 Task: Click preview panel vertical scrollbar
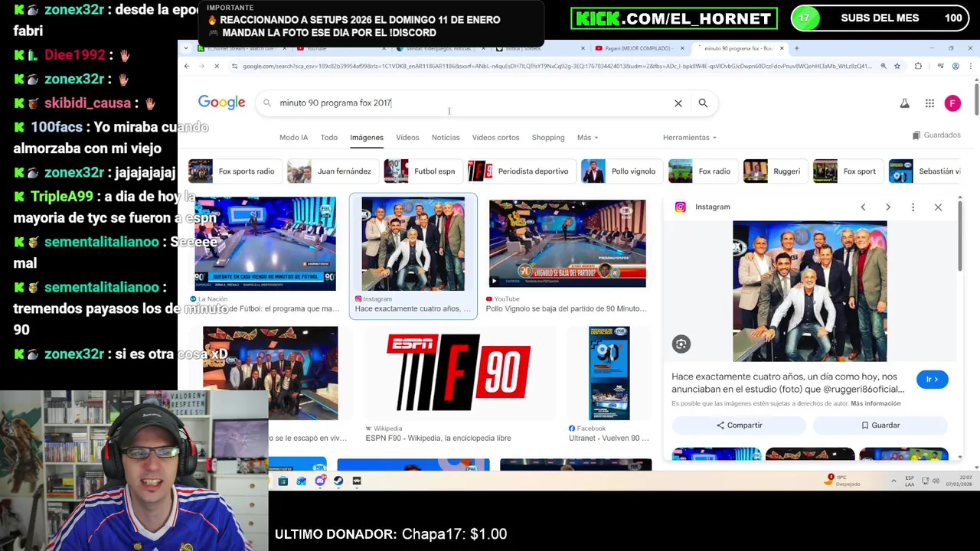click(x=959, y=237)
